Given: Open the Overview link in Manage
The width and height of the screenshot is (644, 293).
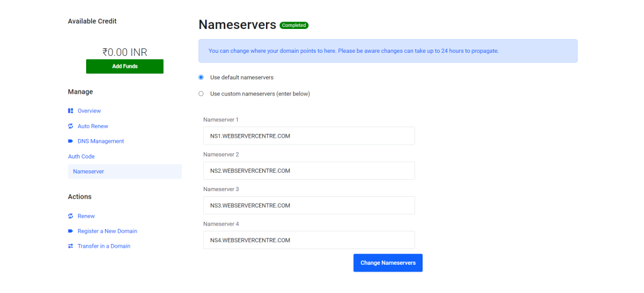Looking at the screenshot, I should click(x=89, y=111).
